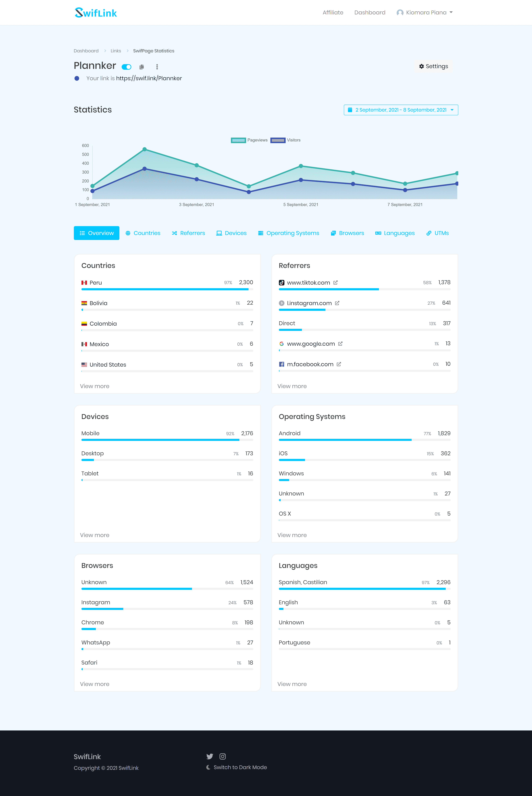This screenshot has width=532, height=796.
Task: Click the Android progress bar
Action: tap(365, 440)
